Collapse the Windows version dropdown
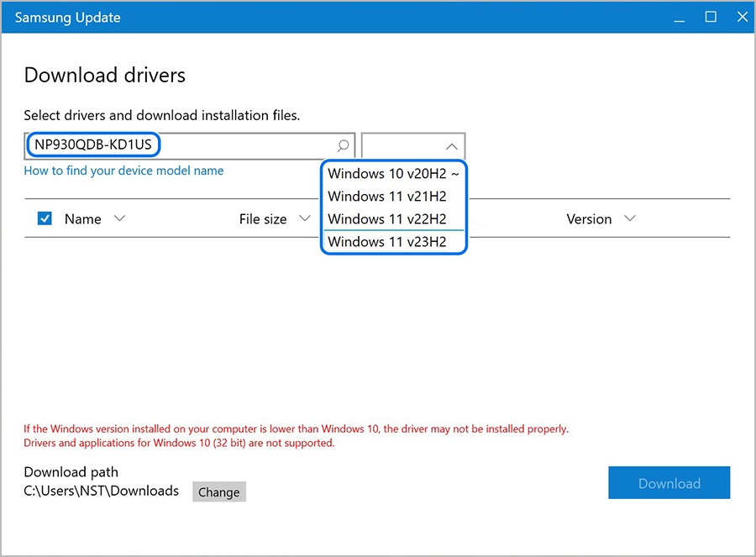 tap(451, 145)
